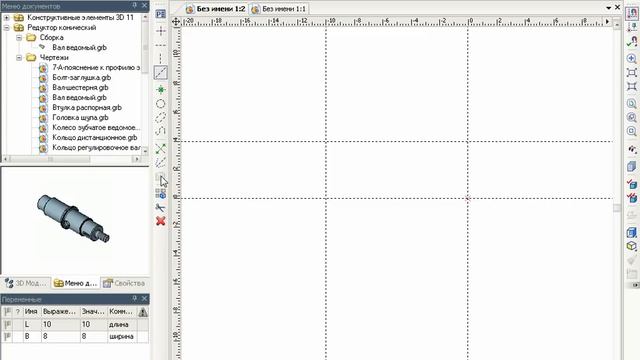Click the drawing vertical scrollbar thumb
This screenshot has width=640, height=360.
tap(617, 208)
